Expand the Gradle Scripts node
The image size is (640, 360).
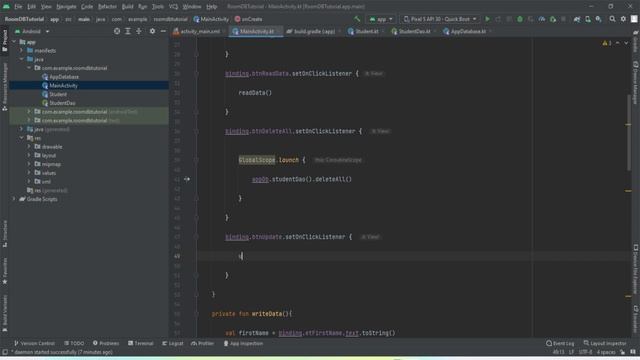pyautogui.click(x=14, y=199)
